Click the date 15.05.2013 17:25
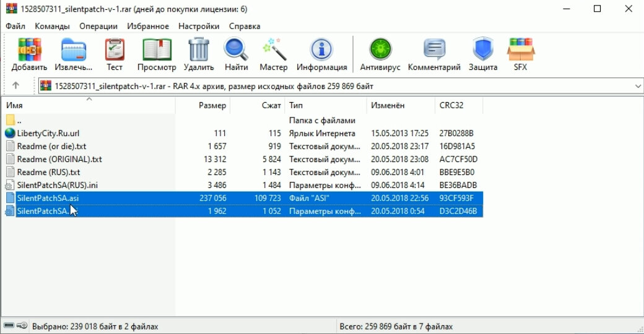644x334 pixels. click(399, 134)
